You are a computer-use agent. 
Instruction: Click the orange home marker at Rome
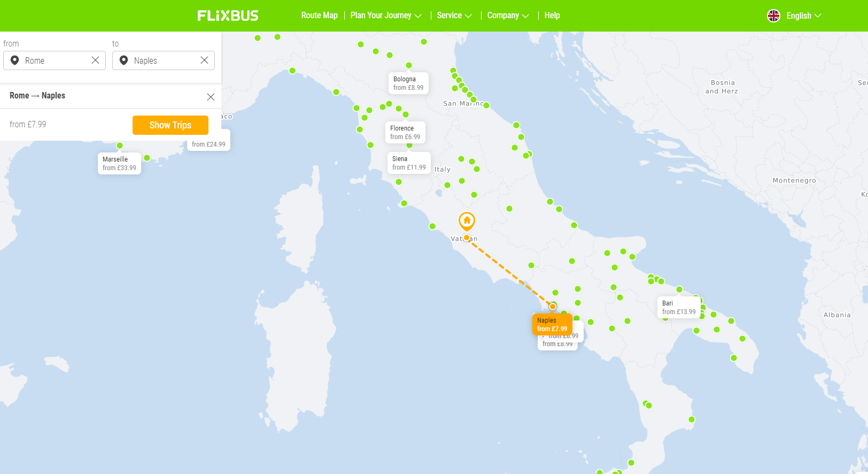point(467,221)
